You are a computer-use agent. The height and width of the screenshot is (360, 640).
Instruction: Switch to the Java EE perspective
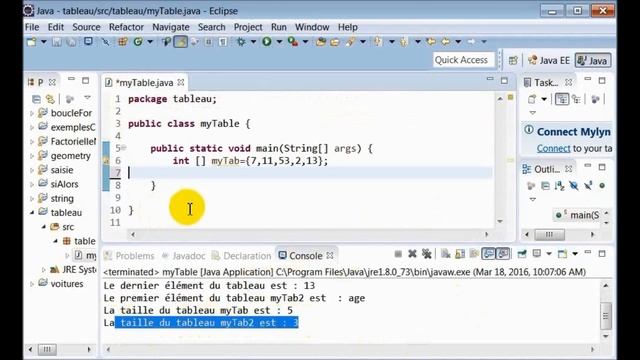point(549,60)
